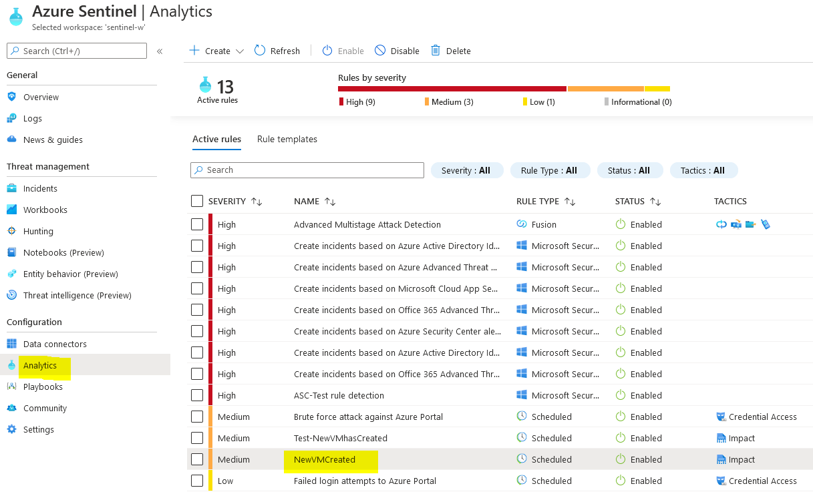
Task: Click the sidebar Search (Ctrl+/) field
Action: [x=77, y=51]
